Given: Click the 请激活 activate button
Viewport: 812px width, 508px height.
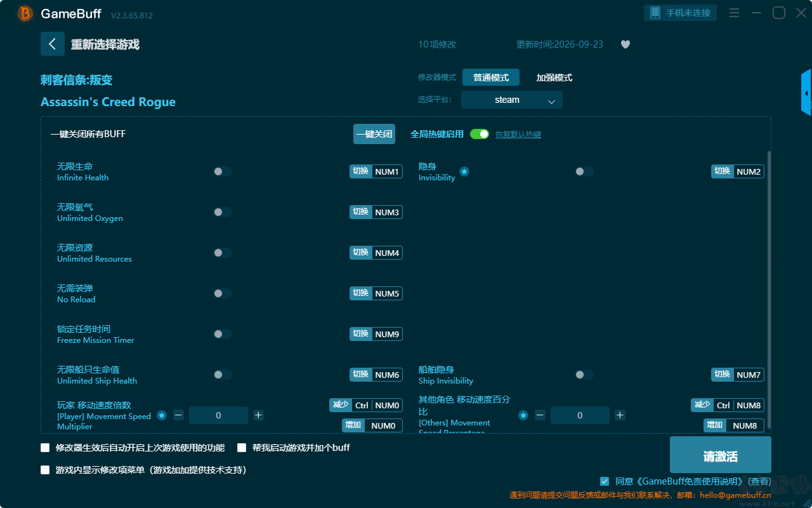Looking at the screenshot, I should [x=721, y=455].
